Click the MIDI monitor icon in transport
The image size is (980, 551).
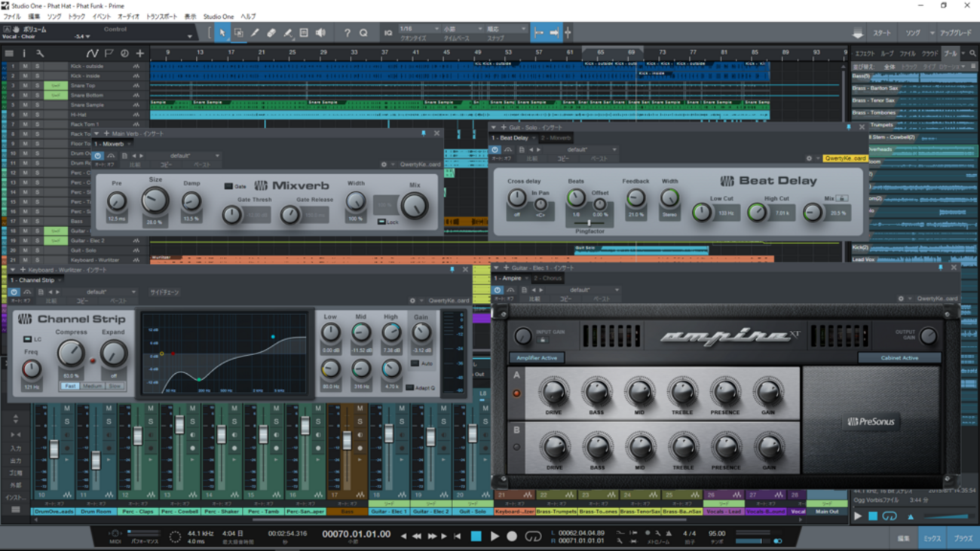coord(115,534)
